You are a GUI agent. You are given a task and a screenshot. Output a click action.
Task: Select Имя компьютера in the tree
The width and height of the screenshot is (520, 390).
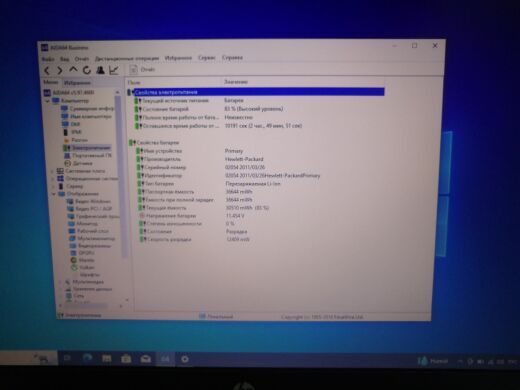pos(87,116)
